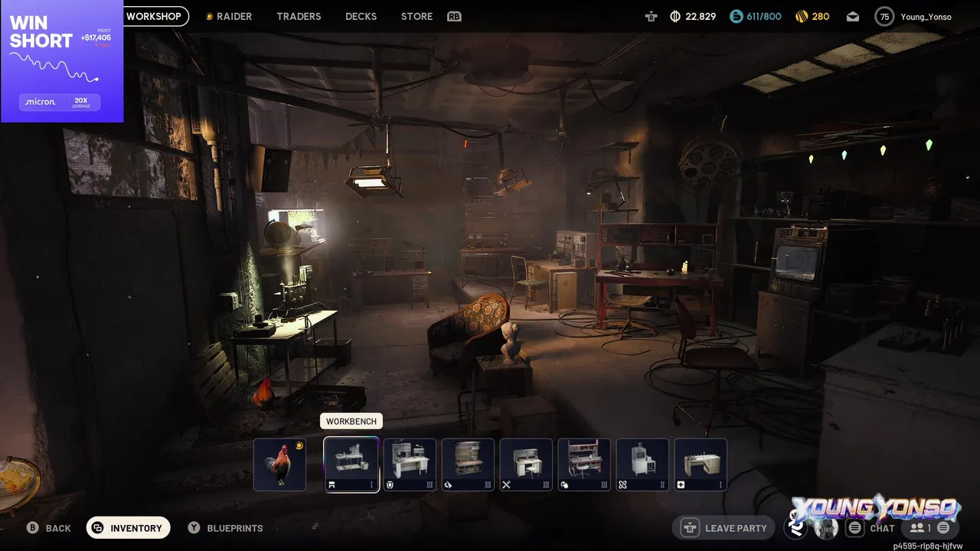Select the station thumbnail with crossed-tools icon
Image resolution: width=980 pixels, height=551 pixels.
[x=526, y=465]
